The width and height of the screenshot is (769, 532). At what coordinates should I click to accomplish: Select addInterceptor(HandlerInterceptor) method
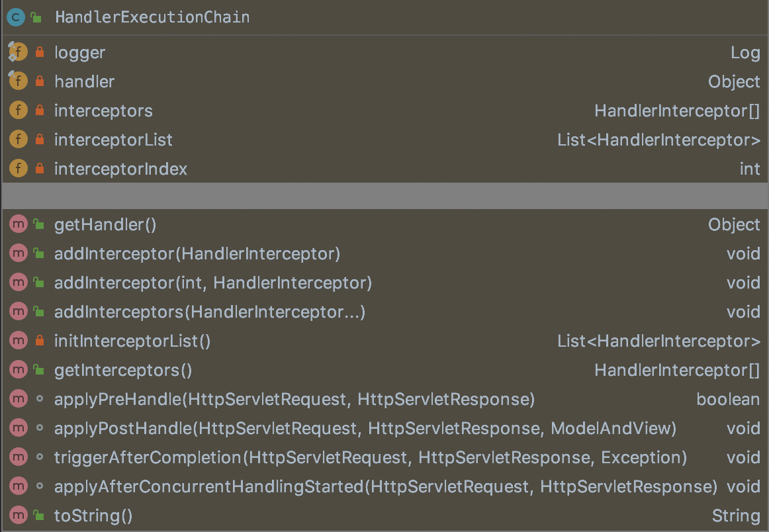197,253
